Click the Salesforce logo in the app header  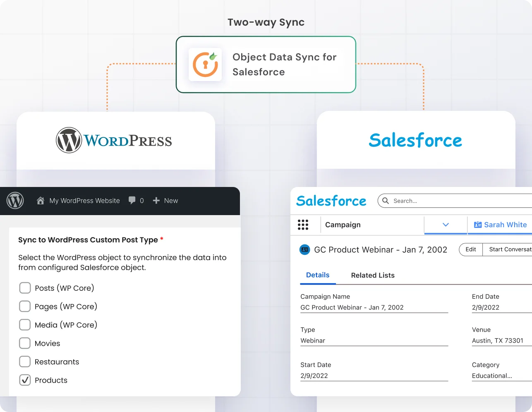click(x=331, y=201)
